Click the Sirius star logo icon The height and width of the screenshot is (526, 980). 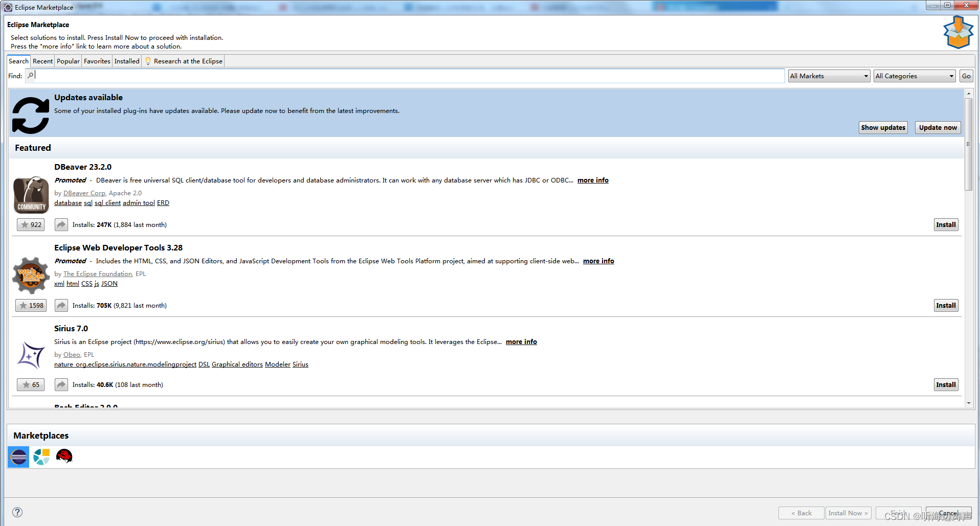[x=31, y=355]
